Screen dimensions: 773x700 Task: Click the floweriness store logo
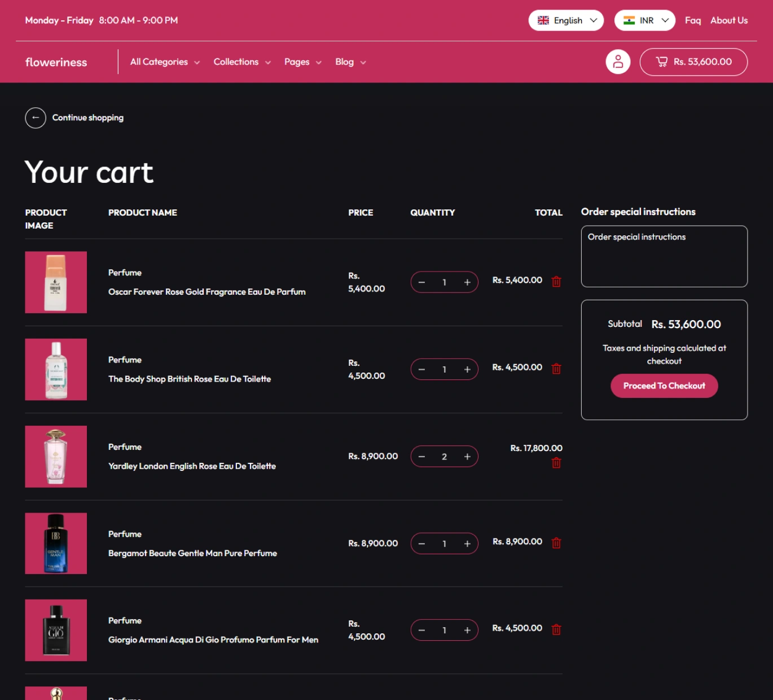coord(56,62)
